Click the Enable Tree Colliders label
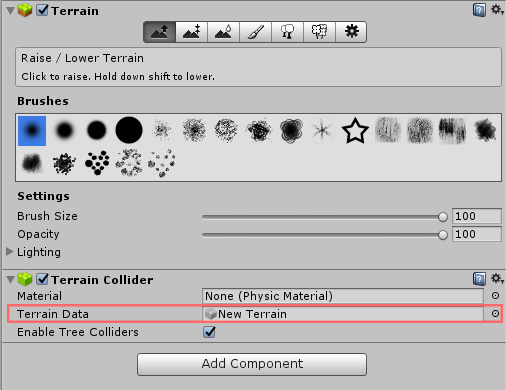Image resolution: width=506 pixels, height=390 pixels. [x=78, y=332]
